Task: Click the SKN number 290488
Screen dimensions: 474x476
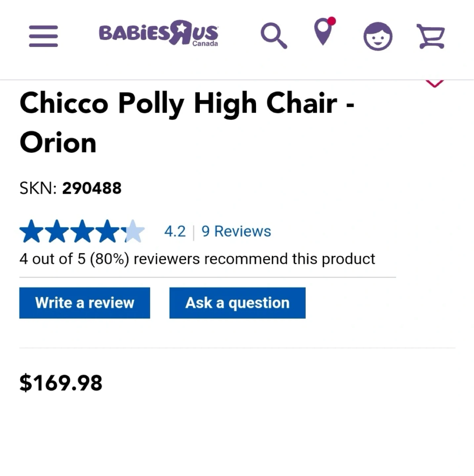Action: (92, 188)
